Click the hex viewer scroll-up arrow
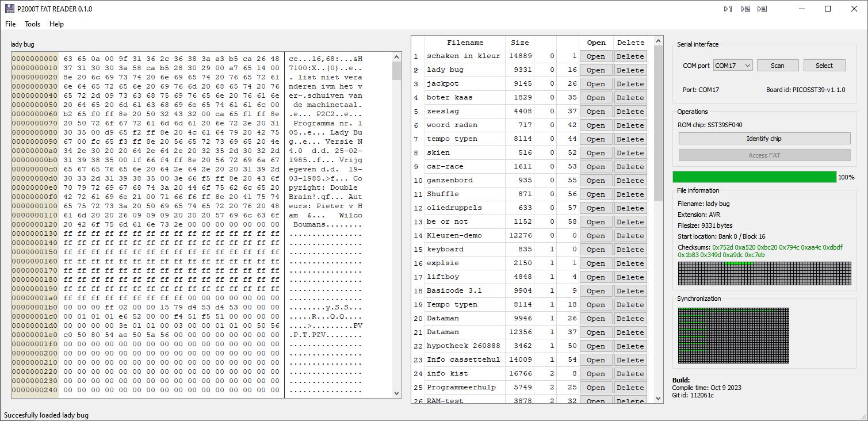 pyautogui.click(x=396, y=56)
